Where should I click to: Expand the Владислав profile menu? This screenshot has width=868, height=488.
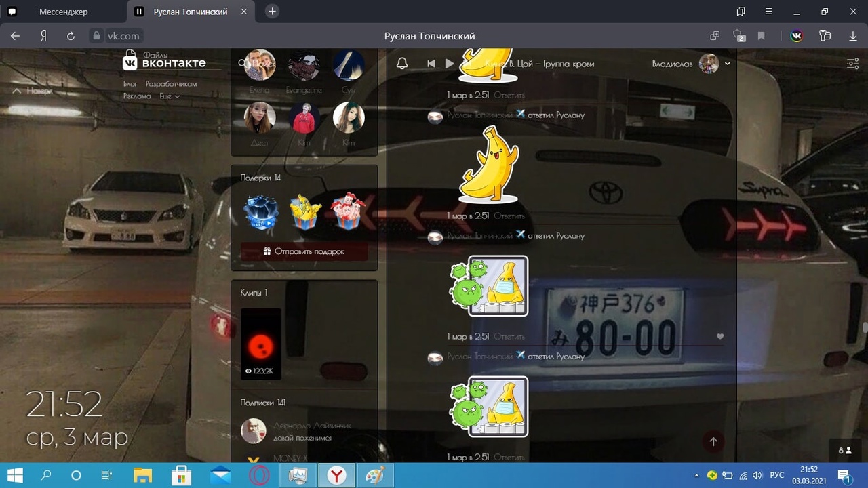click(x=727, y=64)
